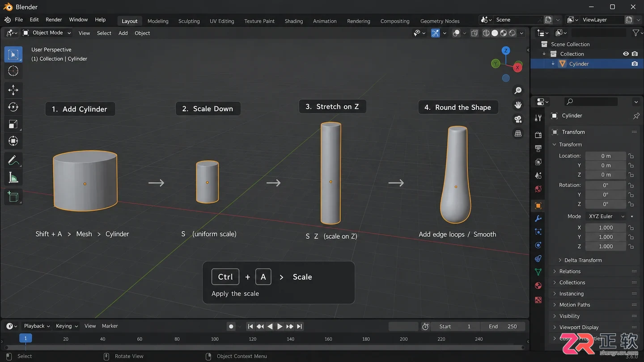Switch to wireframe viewport shading
The width and height of the screenshot is (644, 362).
point(486,33)
